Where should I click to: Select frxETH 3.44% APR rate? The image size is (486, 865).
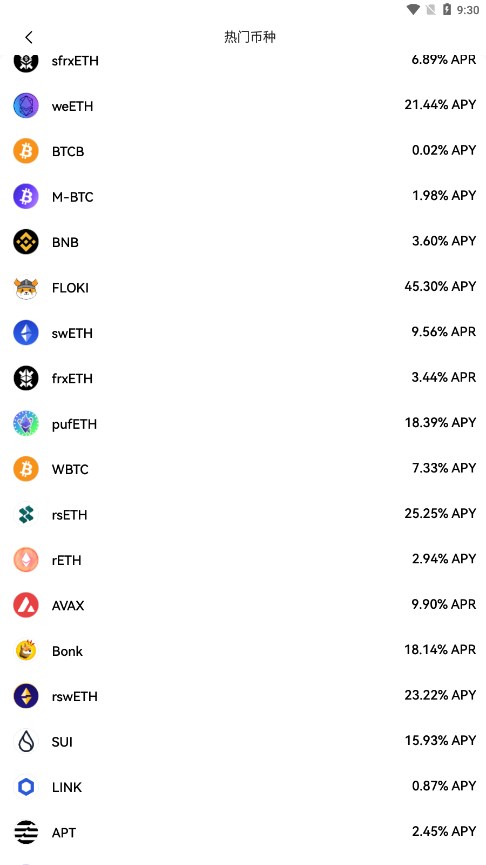click(444, 377)
